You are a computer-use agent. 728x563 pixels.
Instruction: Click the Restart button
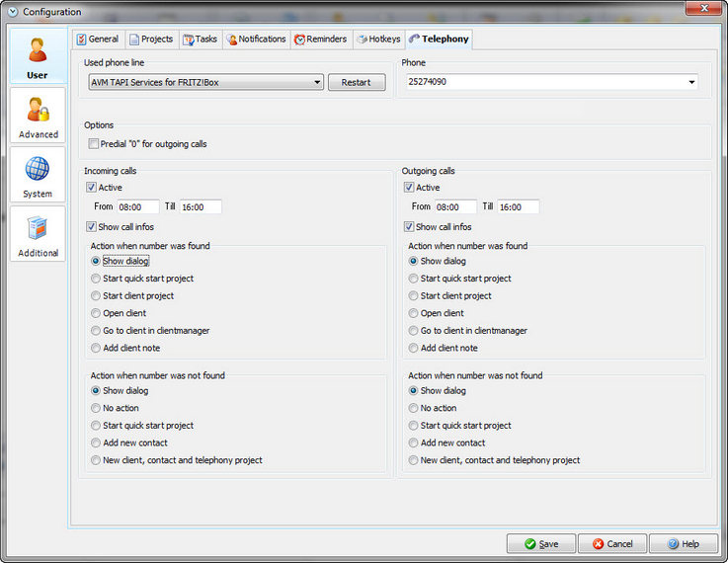point(357,82)
